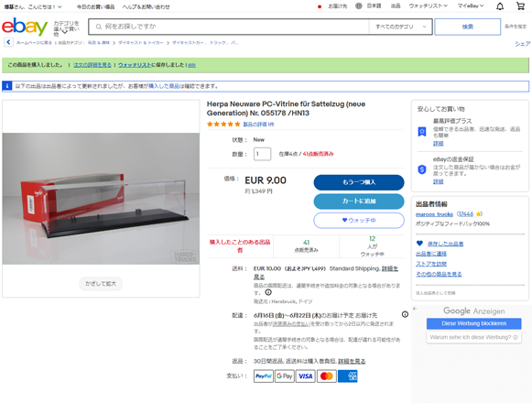Image resolution: width=532 pixels, height=414 pixels.
Task: Open the shopping cart icon
Action: [x=520, y=5]
